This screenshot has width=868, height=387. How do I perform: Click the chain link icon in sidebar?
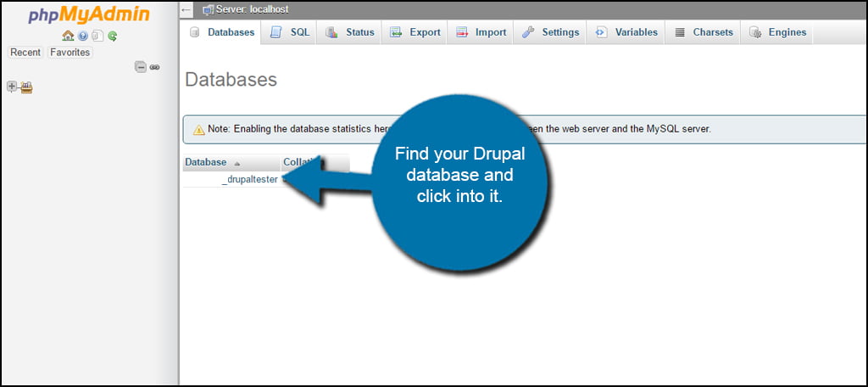coord(155,67)
